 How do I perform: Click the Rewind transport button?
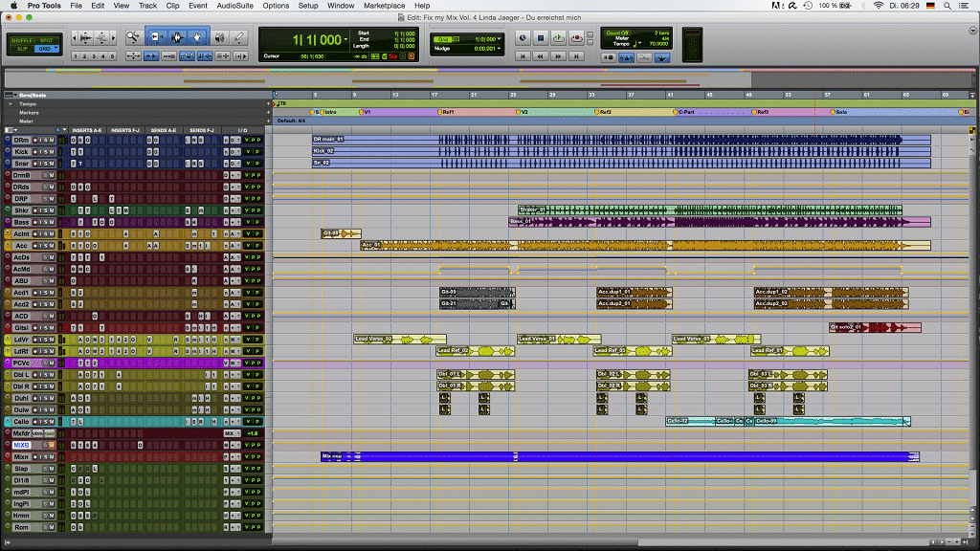[x=540, y=56]
